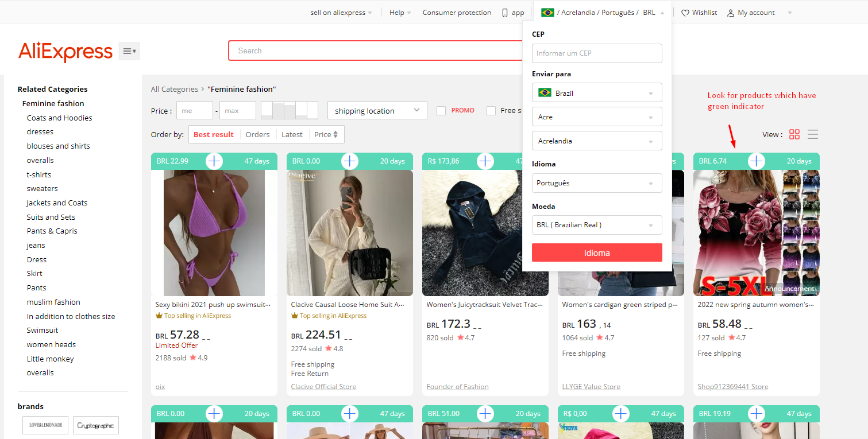Open the purple bikini product image
The image size is (868, 439).
[x=214, y=233]
